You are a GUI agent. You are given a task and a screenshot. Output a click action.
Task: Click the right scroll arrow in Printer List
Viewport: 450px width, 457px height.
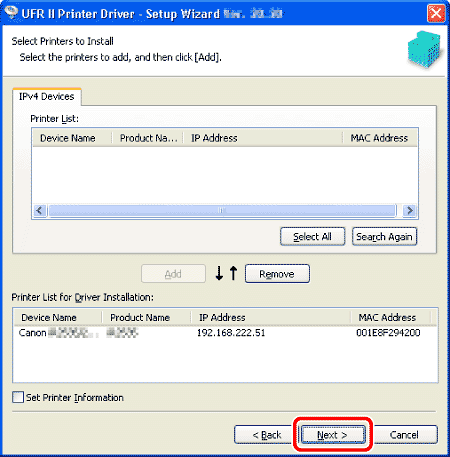click(410, 210)
